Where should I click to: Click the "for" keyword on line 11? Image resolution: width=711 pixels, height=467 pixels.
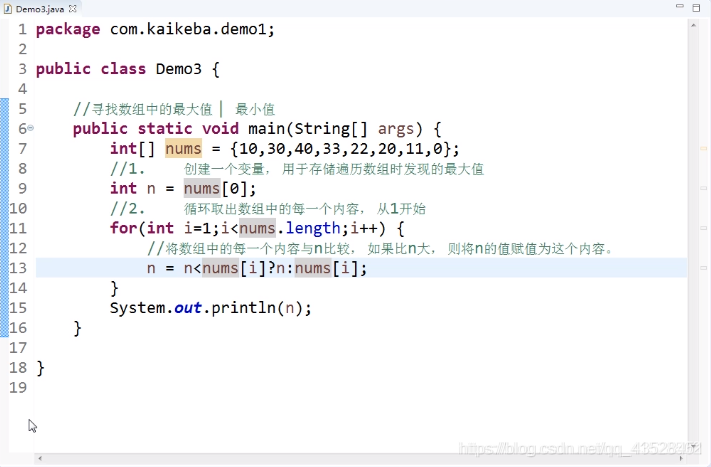(123, 228)
